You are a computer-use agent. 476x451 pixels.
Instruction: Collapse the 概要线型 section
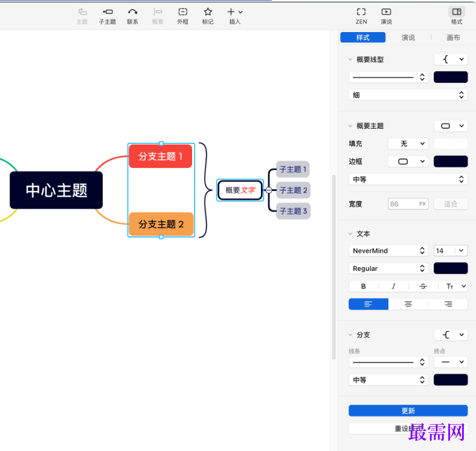click(x=350, y=60)
